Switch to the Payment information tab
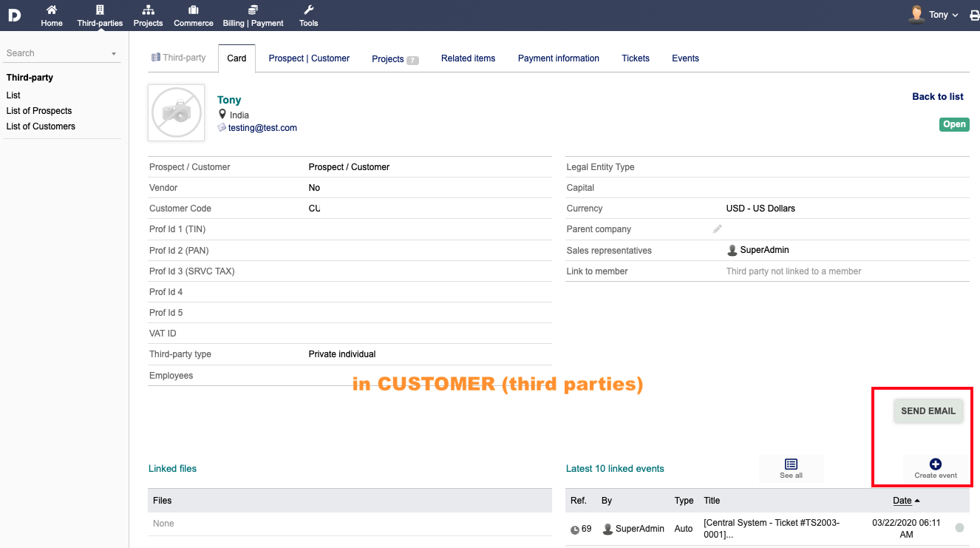 point(559,58)
